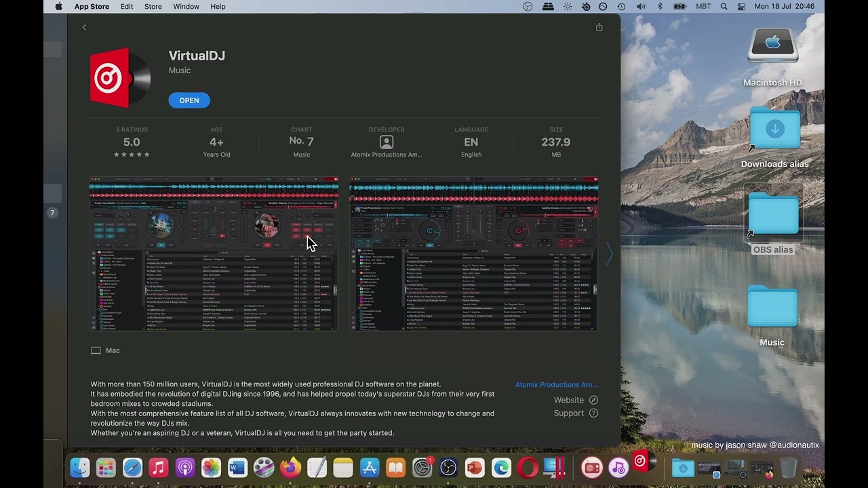This screenshot has width=868, height=488.
Task: Click the Mac platform icon
Action: click(96, 350)
